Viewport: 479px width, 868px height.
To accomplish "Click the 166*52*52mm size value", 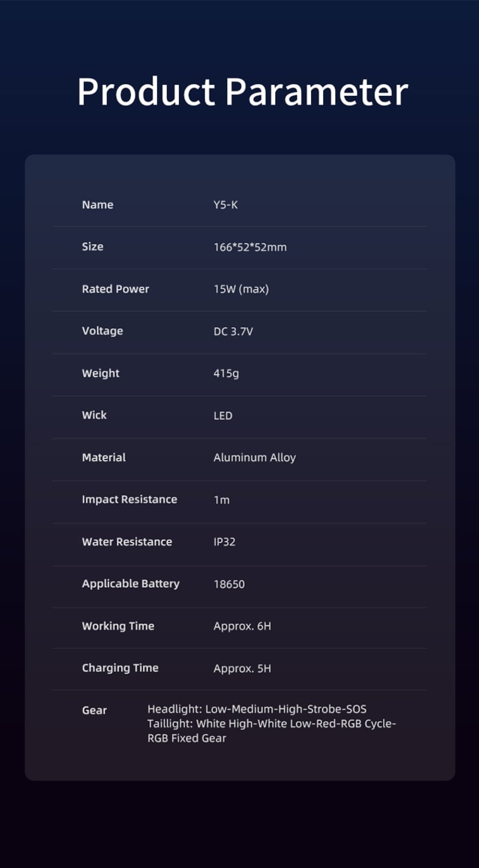I will tap(250, 247).
